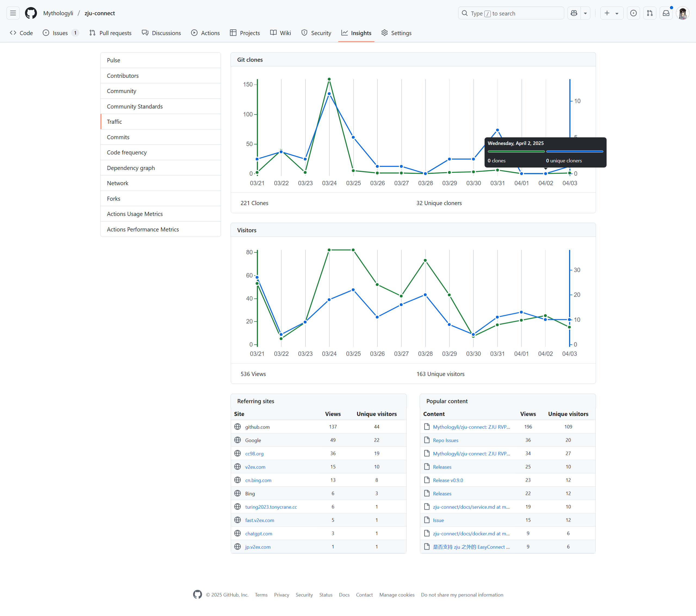Select Contributors in the Insights sidebar

pos(123,76)
